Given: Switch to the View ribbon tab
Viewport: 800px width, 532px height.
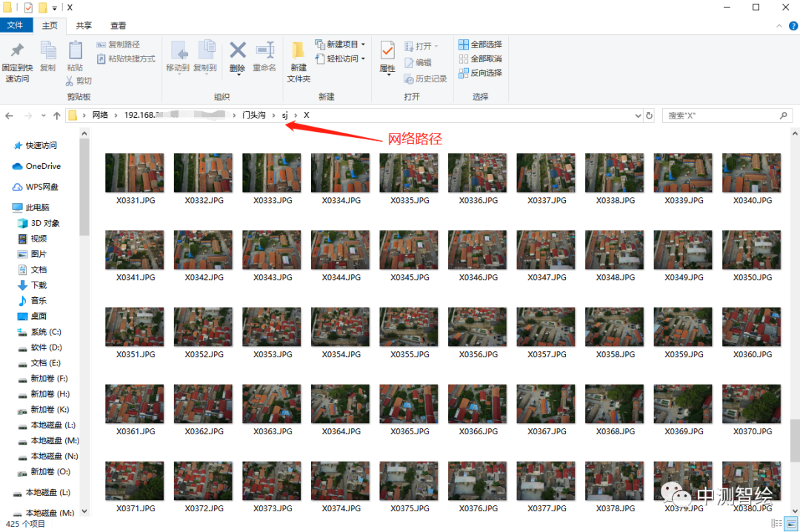Looking at the screenshot, I should point(118,25).
